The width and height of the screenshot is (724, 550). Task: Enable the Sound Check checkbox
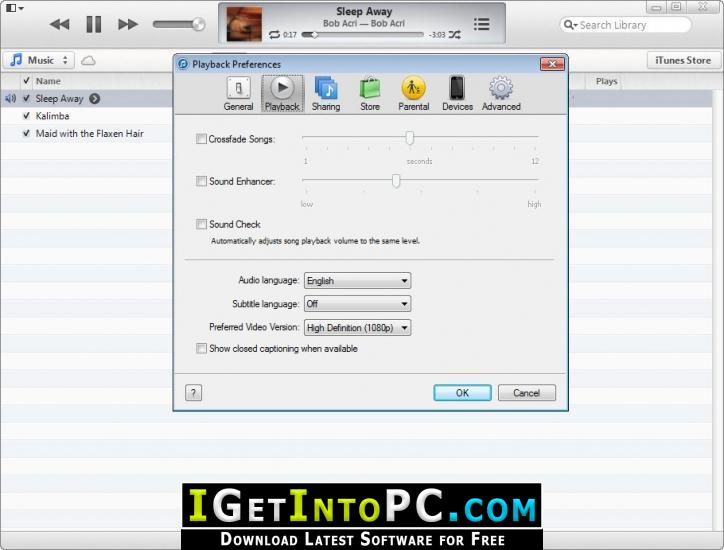201,224
